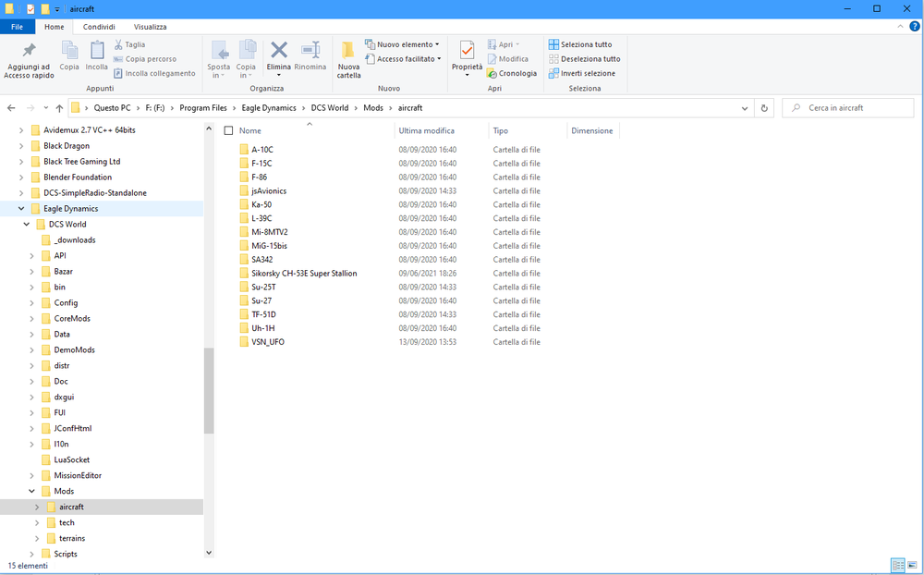
Task: Open address bar history dropdown arrow
Action: [745, 108]
